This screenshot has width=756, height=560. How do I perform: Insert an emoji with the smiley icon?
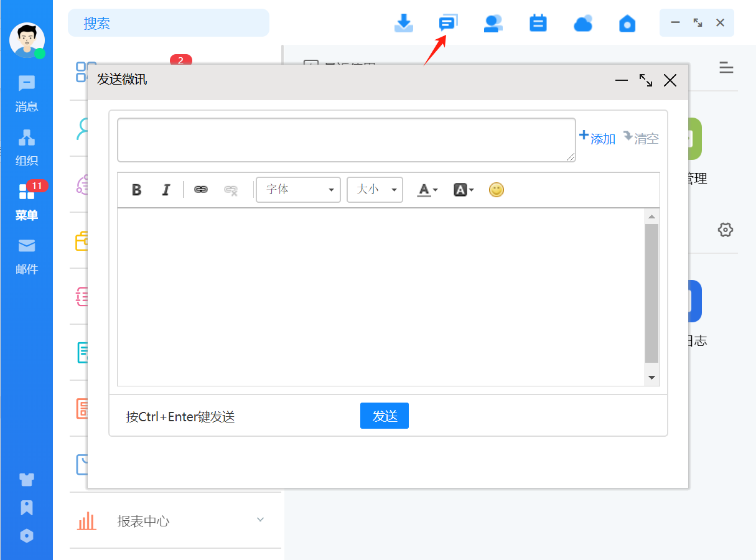click(496, 190)
